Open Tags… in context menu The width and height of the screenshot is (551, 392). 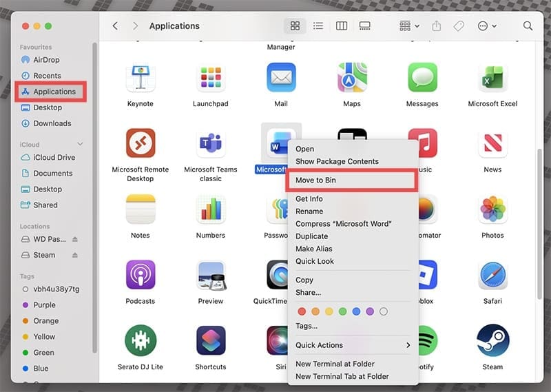point(353,326)
